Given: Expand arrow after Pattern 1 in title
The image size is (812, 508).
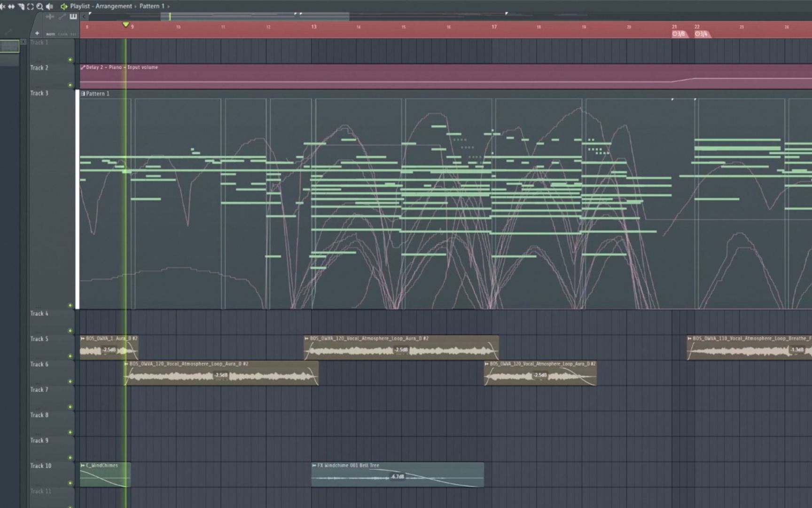Looking at the screenshot, I should pyautogui.click(x=168, y=7).
